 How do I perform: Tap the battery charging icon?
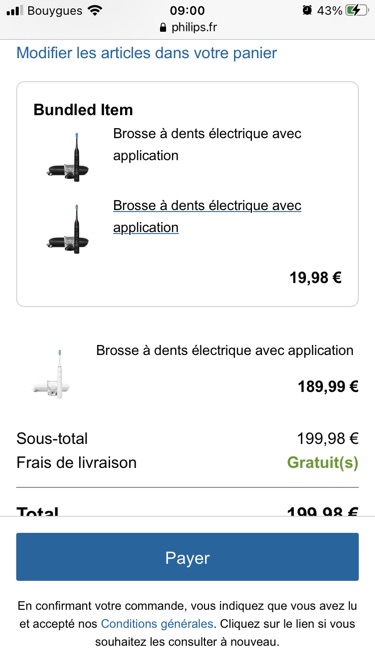tap(356, 10)
